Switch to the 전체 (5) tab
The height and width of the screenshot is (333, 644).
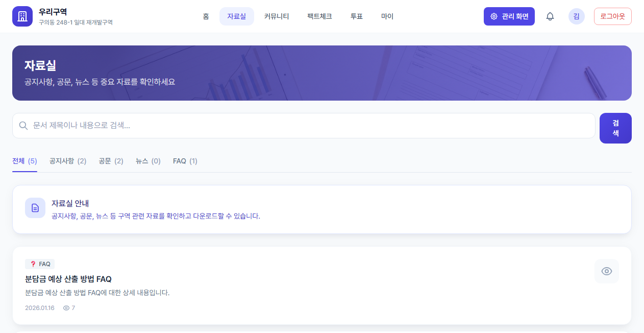pyautogui.click(x=24, y=161)
